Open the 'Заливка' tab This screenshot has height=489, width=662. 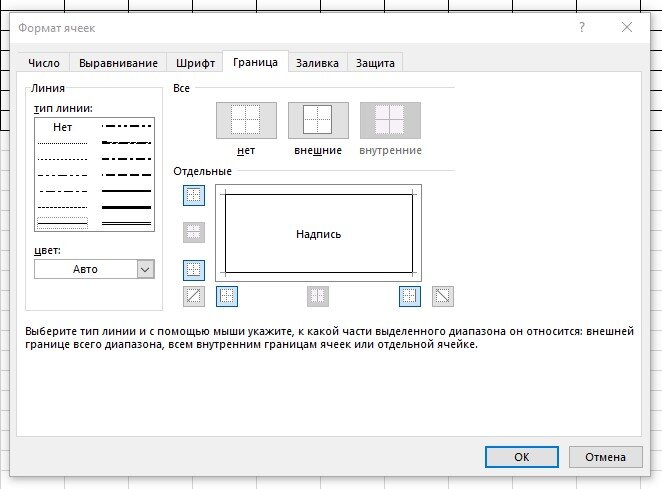click(x=317, y=63)
